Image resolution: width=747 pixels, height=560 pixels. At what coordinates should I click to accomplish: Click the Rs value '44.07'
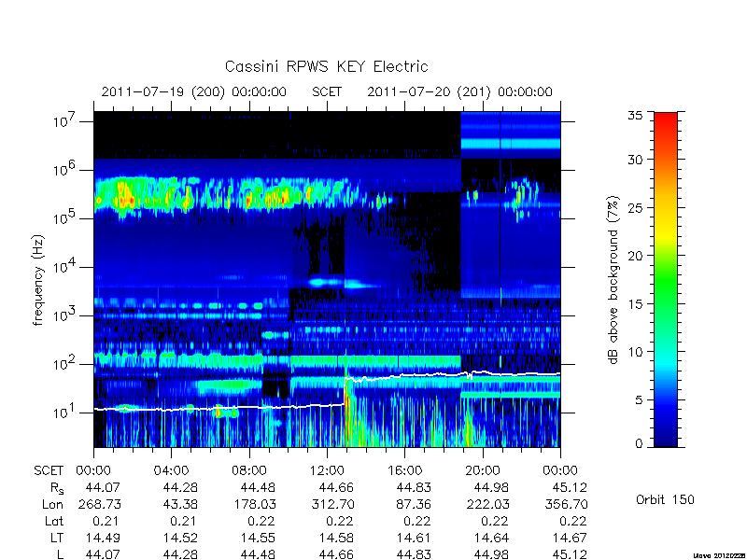pos(103,487)
